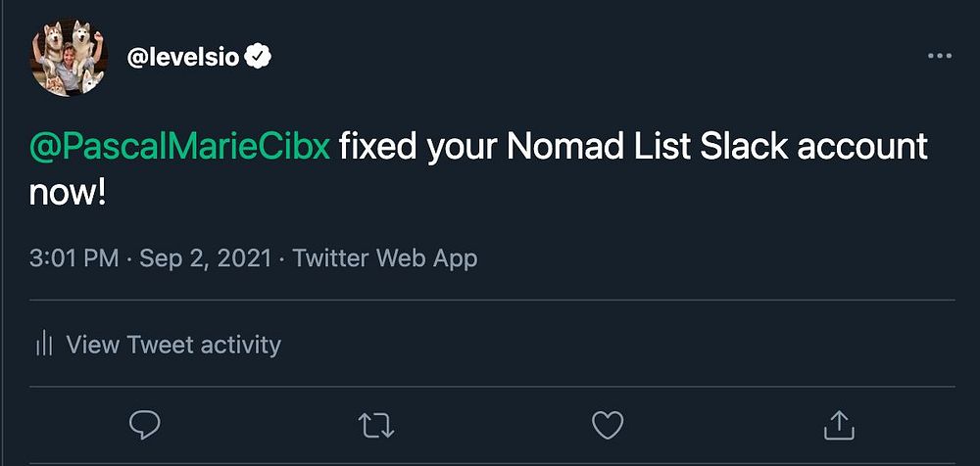Retweet this tweet using the arrows icon
The height and width of the screenshot is (466, 980).
click(x=376, y=424)
